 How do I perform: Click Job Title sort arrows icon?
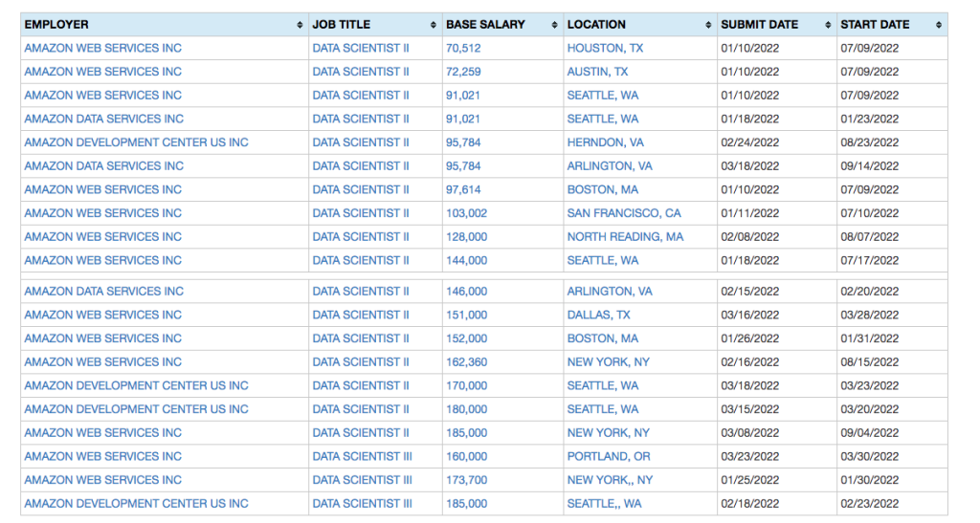click(x=434, y=25)
